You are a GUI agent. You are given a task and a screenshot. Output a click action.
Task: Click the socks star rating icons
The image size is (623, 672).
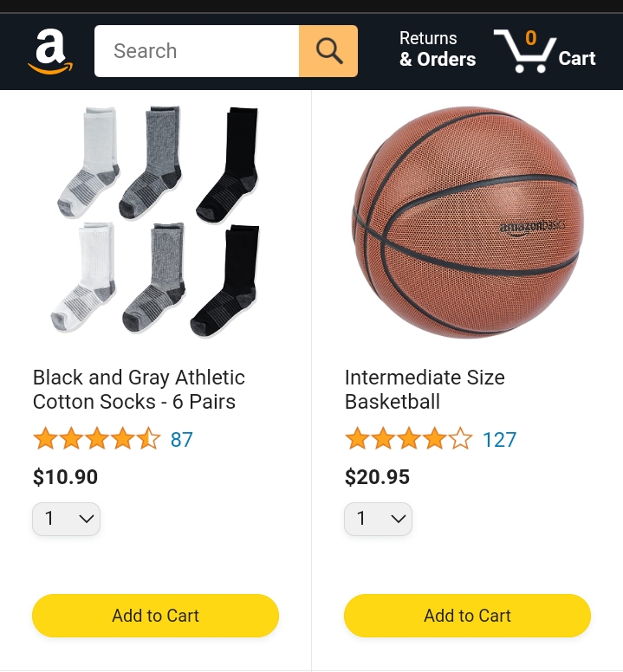point(97,439)
